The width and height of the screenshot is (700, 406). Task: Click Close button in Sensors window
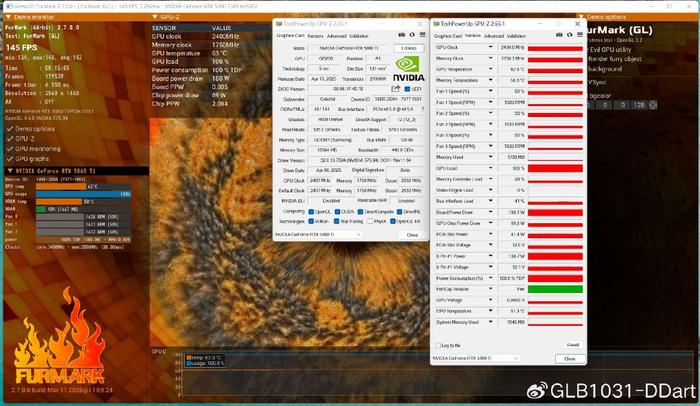pos(570,359)
